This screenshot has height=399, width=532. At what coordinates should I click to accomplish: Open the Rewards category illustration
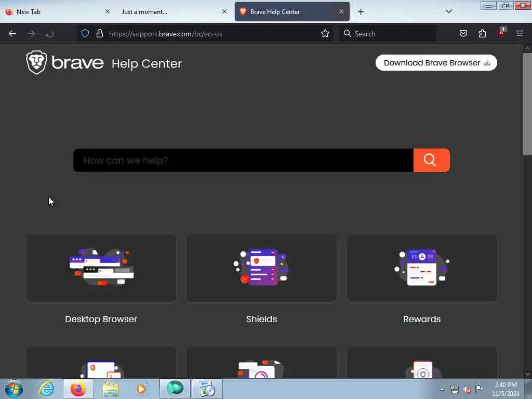[422, 268]
